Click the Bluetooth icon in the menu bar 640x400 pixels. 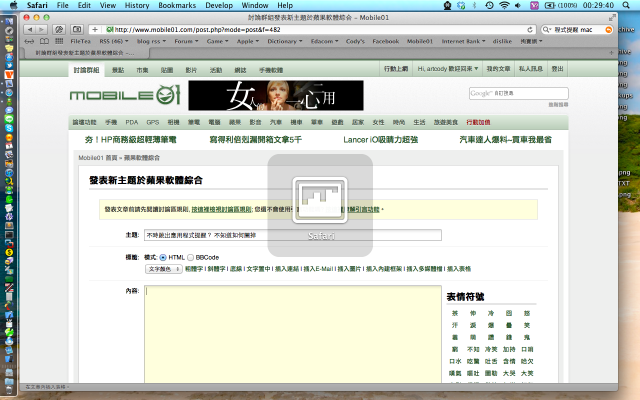click(474, 5)
